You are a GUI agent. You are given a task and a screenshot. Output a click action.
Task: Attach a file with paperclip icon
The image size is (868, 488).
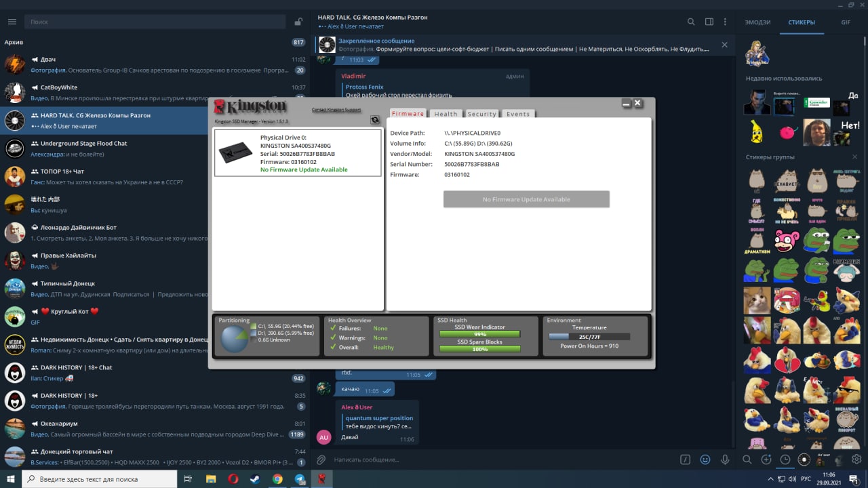(x=321, y=460)
